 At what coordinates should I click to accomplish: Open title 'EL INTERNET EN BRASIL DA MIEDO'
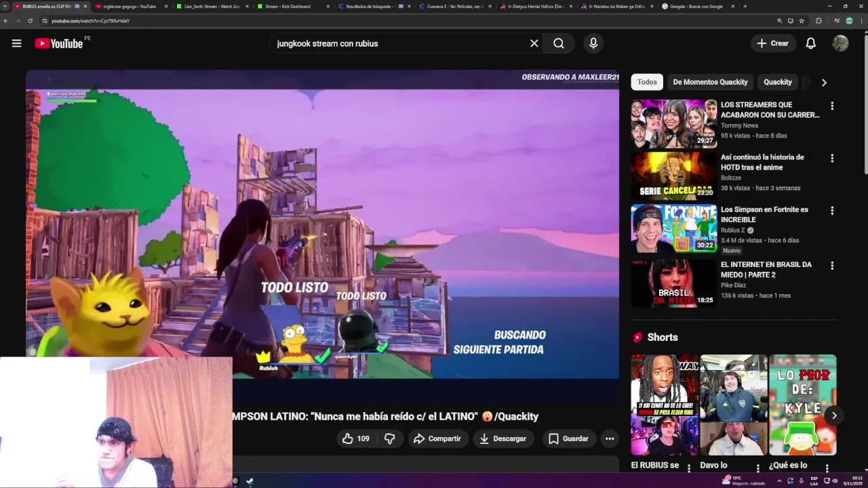pyautogui.click(x=766, y=270)
